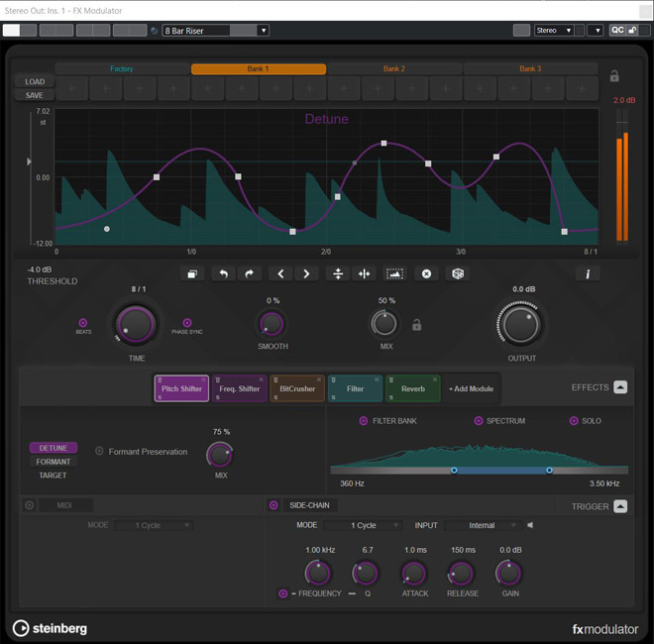The image size is (654, 644).
Task: Shift the curve right with the right arrow
Action: [306, 274]
